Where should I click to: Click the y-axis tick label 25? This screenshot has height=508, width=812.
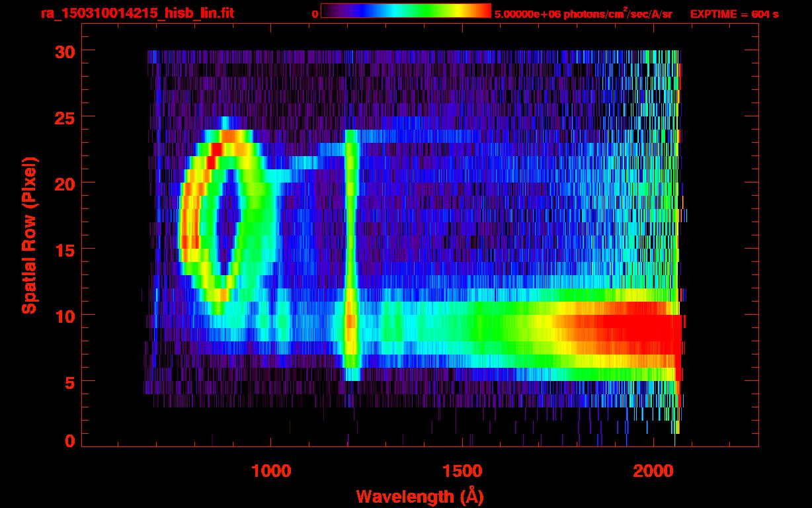[x=65, y=117]
